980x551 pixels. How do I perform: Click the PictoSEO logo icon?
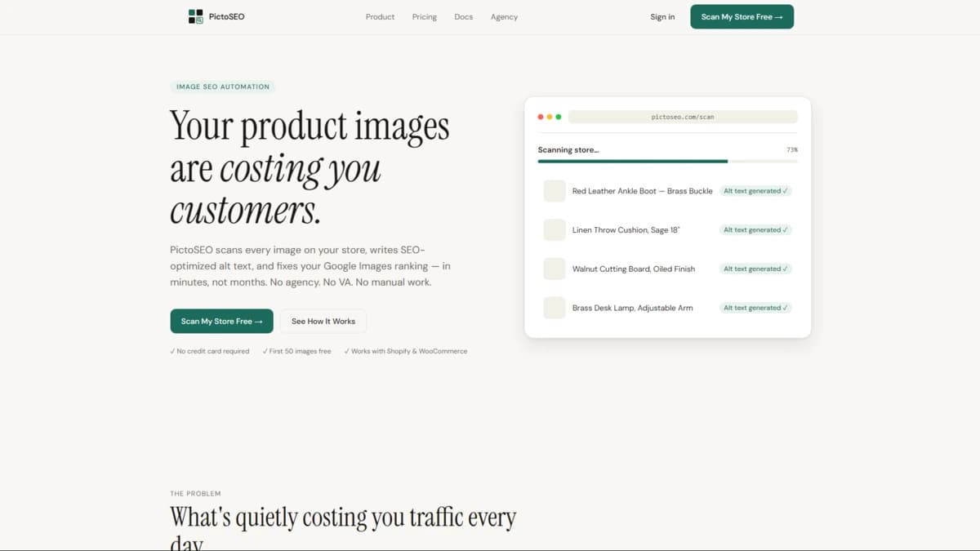coord(195,16)
